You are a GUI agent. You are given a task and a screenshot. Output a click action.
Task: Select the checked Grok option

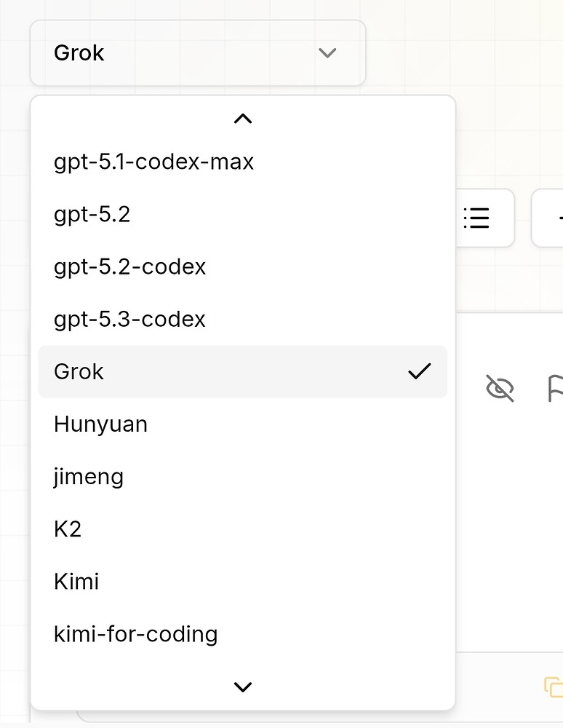[x=242, y=372]
